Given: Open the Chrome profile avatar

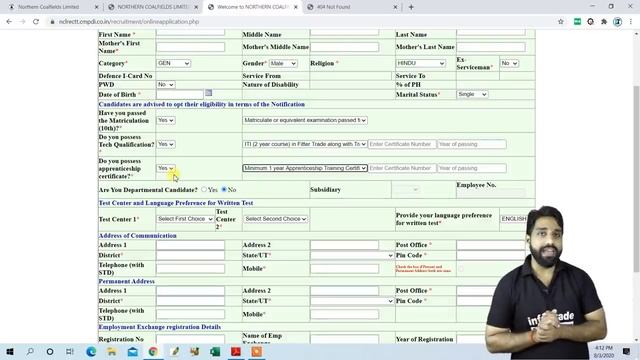Looking at the screenshot, I should coord(618,22).
